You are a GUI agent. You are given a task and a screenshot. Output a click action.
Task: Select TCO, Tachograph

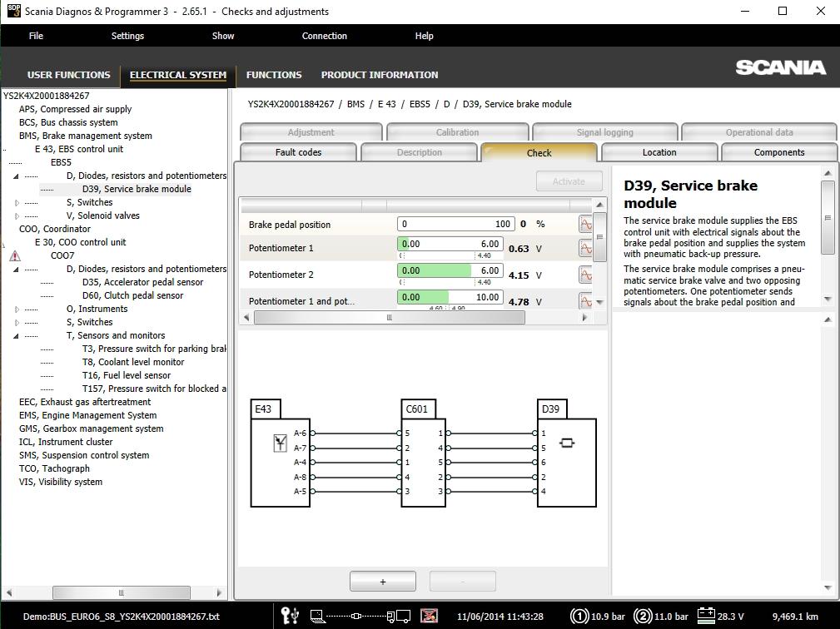(x=54, y=468)
